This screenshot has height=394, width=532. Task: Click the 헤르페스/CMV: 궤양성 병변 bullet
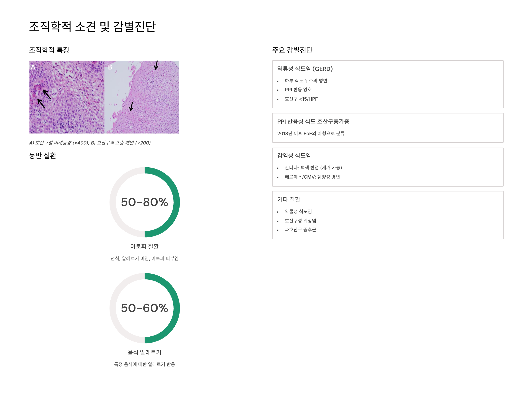(x=312, y=177)
